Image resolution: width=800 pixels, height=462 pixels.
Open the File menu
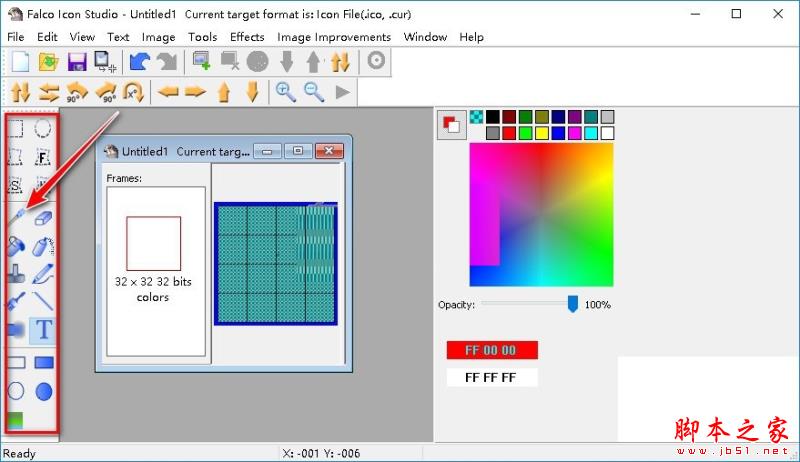16,37
